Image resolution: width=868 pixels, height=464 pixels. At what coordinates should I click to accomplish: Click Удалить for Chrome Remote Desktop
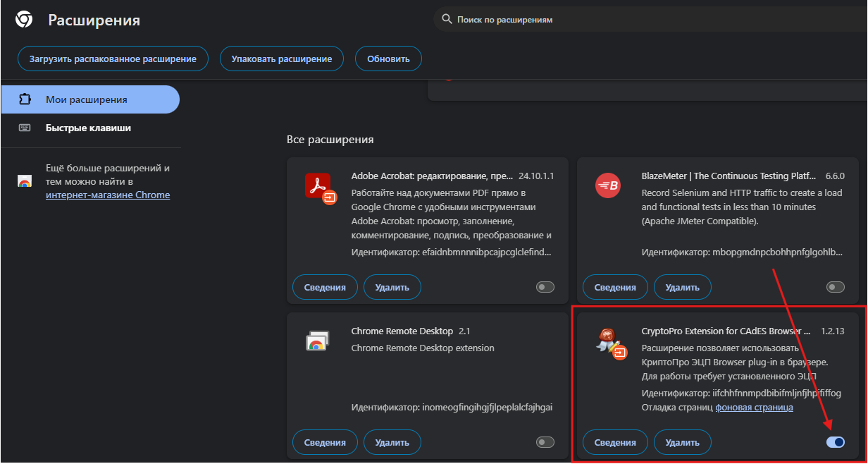(x=392, y=442)
